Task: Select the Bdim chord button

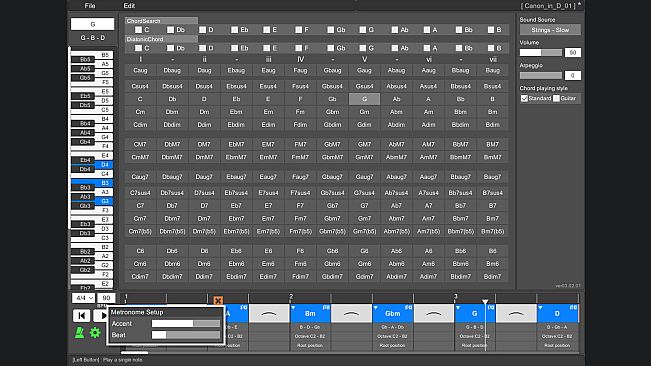Action: (492, 124)
